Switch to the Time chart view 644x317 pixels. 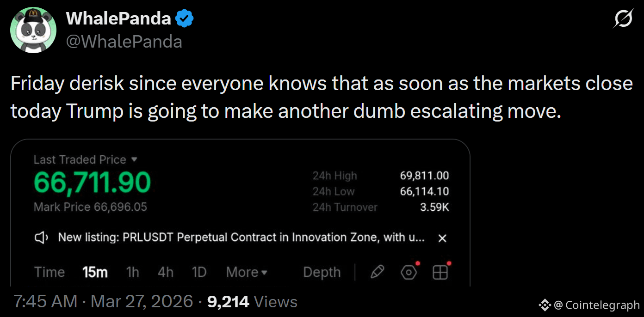(x=50, y=272)
